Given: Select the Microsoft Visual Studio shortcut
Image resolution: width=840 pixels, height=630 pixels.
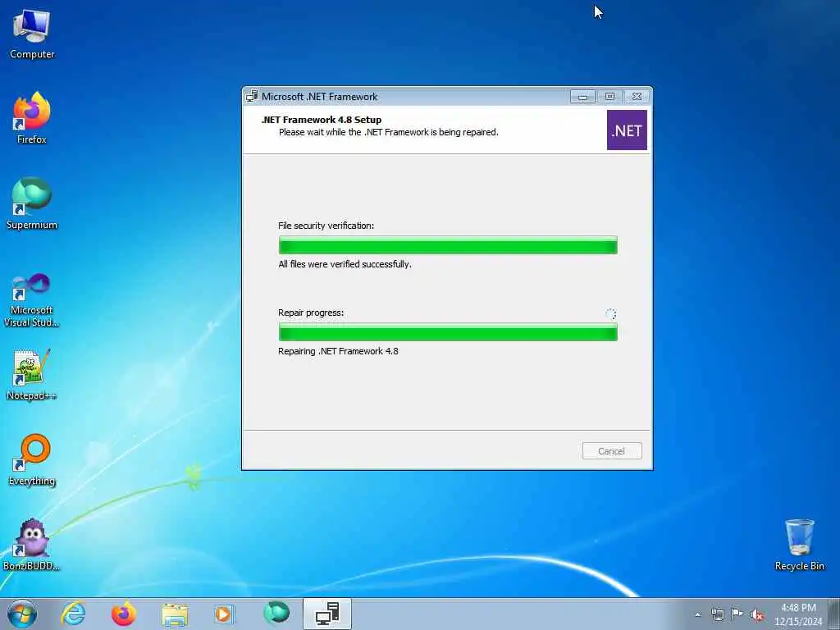Looking at the screenshot, I should click(x=32, y=300).
